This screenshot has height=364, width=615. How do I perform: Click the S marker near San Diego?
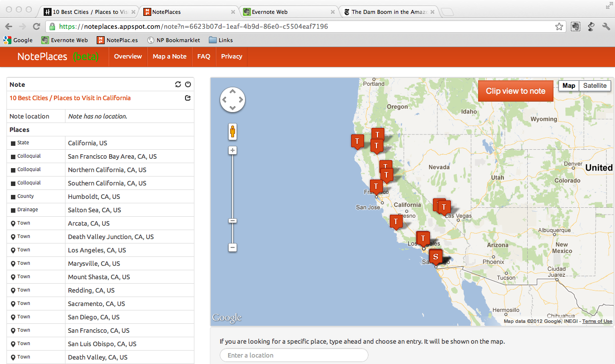435,257
